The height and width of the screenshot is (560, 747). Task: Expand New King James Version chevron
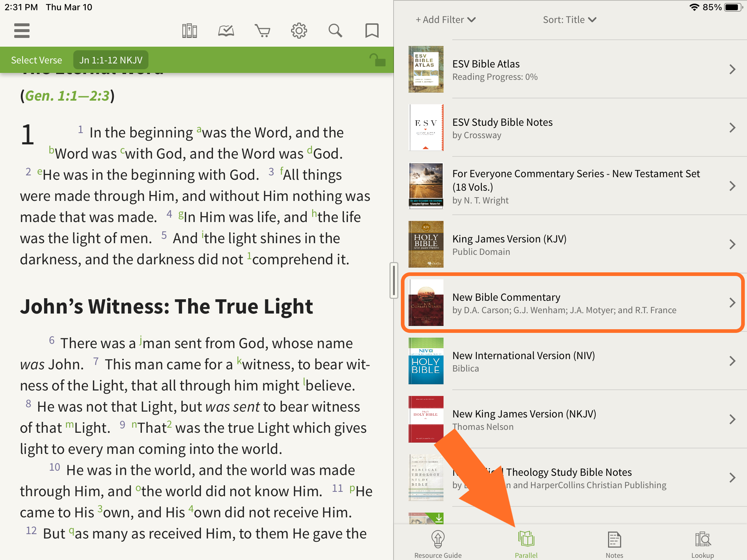point(732,419)
